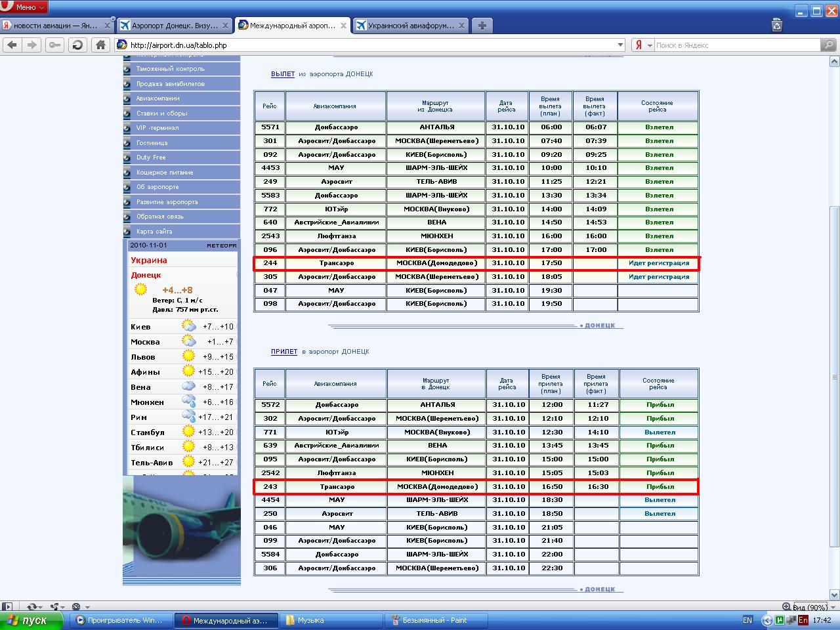Screen dimensions: 840x630
Task: Toggle the side panel icon in status bar
Action: [7, 607]
